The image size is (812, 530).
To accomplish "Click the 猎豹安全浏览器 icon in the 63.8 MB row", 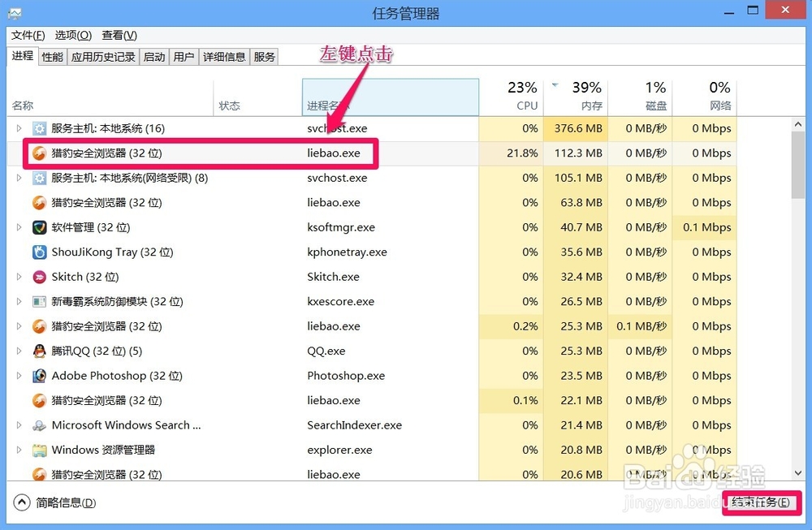I will coord(39,202).
